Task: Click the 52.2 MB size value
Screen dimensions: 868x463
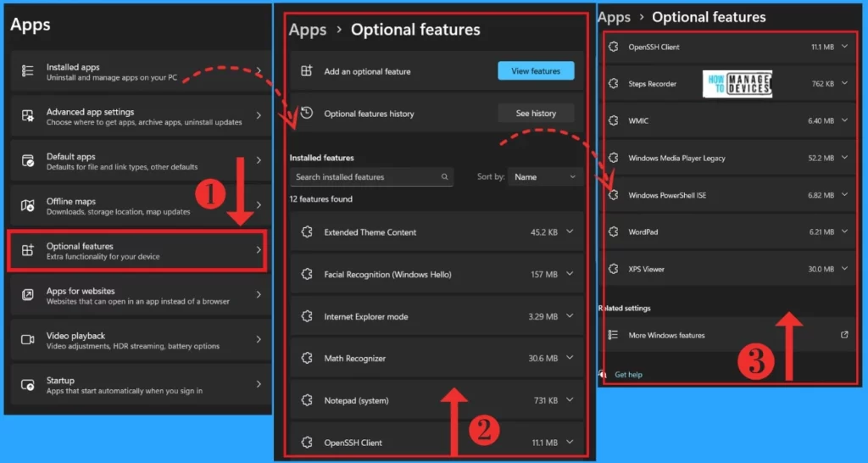Action: pos(821,158)
